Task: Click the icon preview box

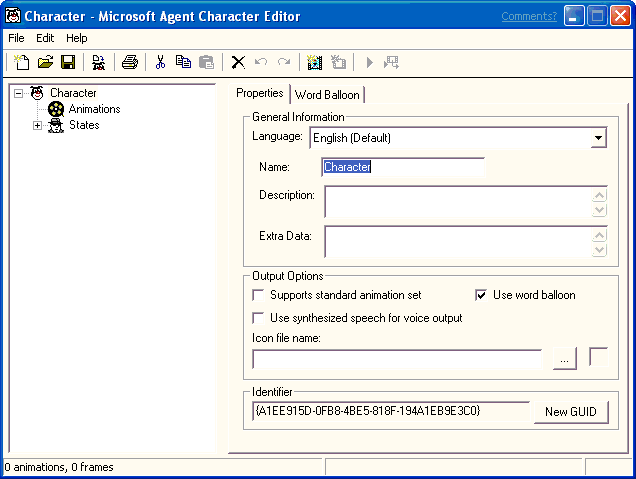Action: pyautogui.click(x=598, y=357)
